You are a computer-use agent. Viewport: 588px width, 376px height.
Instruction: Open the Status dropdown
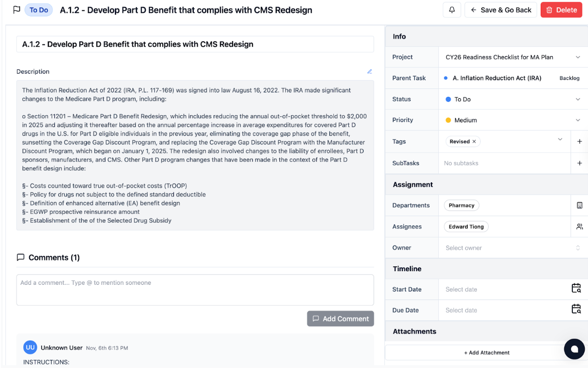(x=578, y=99)
